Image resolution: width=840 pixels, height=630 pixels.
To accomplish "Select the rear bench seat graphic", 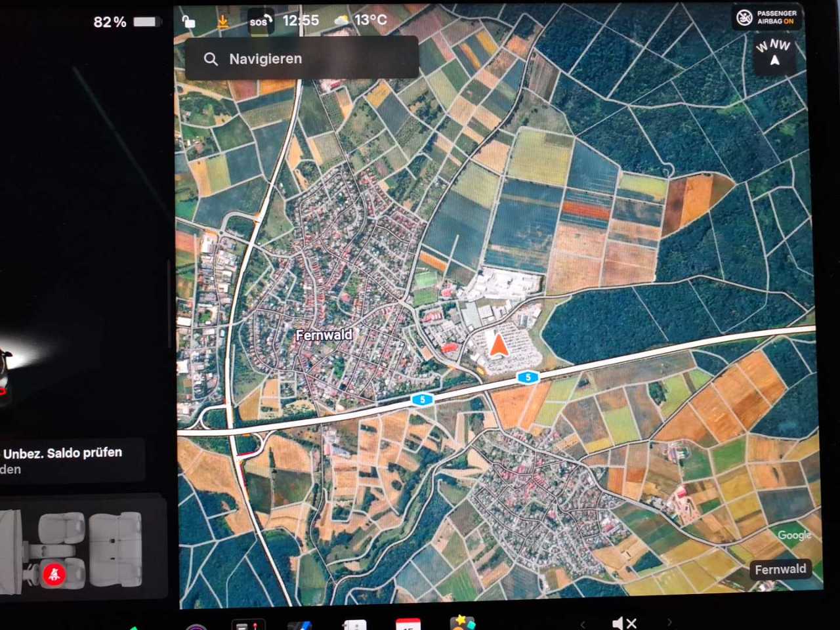I will click(x=115, y=549).
